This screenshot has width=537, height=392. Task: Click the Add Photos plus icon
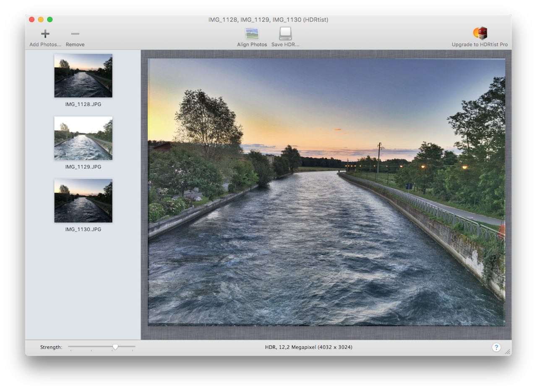click(45, 34)
